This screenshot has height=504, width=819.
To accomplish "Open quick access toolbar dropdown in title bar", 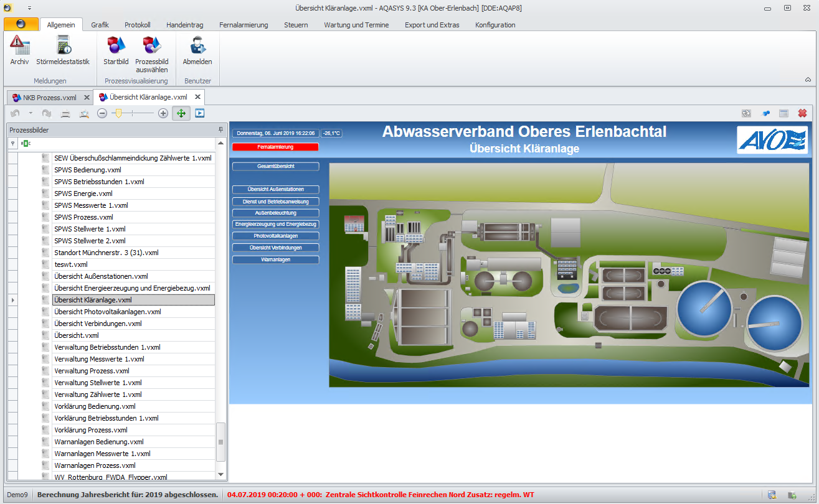I will click(x=29, y=7).
